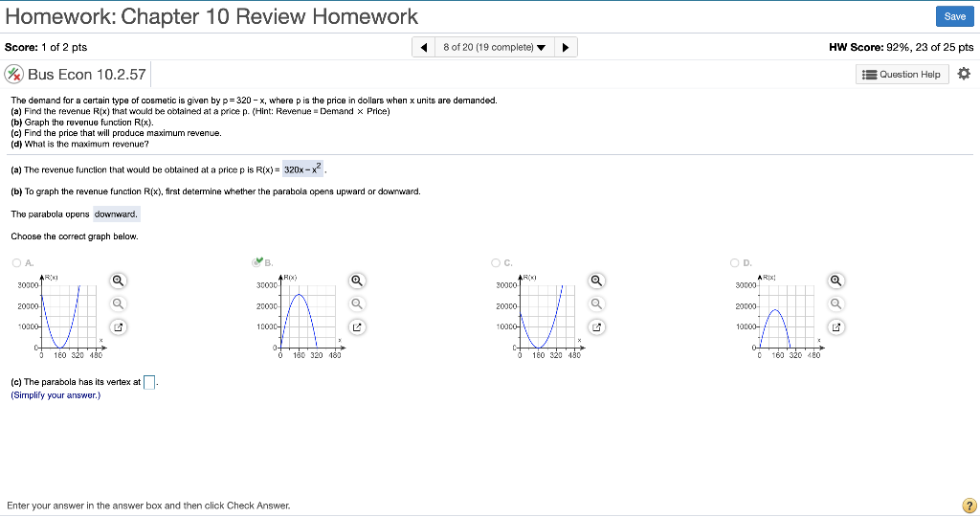Zoom in on graph C
The width and height of the screenshot is (980, 517).
click(597, 281)
